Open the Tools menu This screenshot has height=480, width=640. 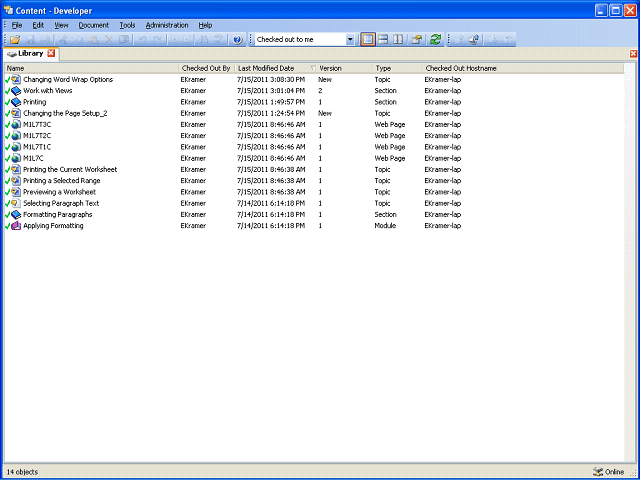[127, 25]
